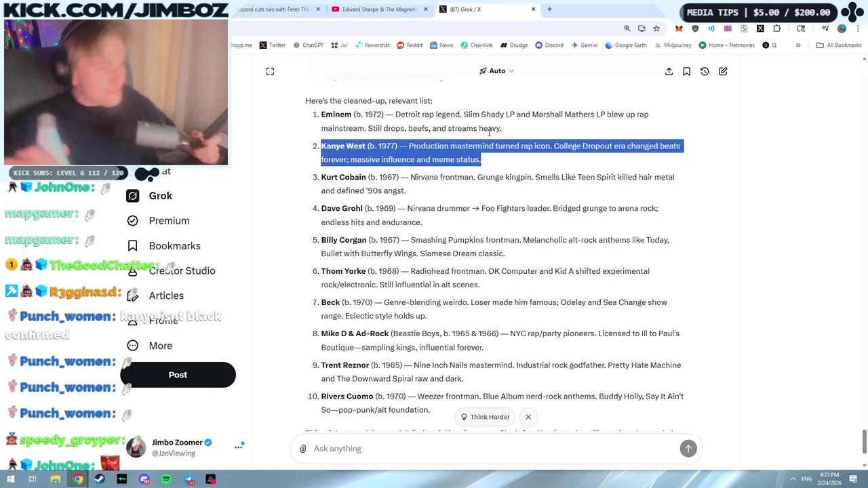Click the Think Harder suggestion
Image resolution: width=868 pixels, height=488 pixels.
(x=485, y=417)
